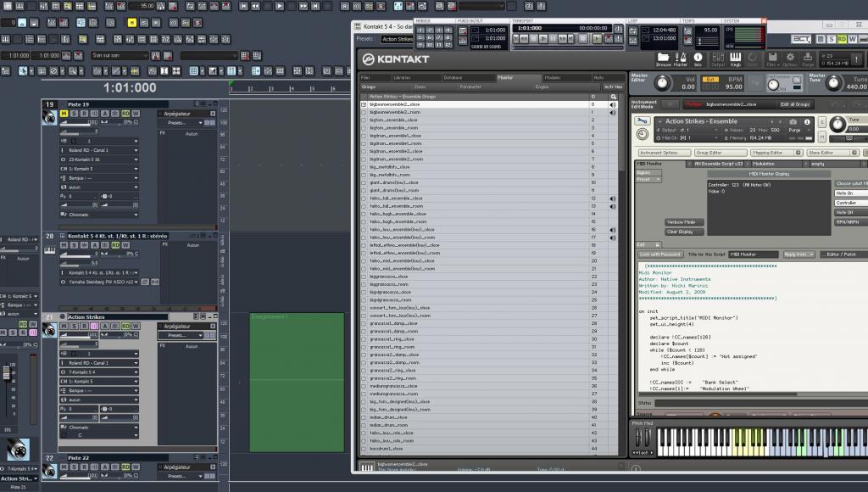Screen dimensions: 868x492
Task: Click the Mapping Editor button
Action: [x=776, y=153]
